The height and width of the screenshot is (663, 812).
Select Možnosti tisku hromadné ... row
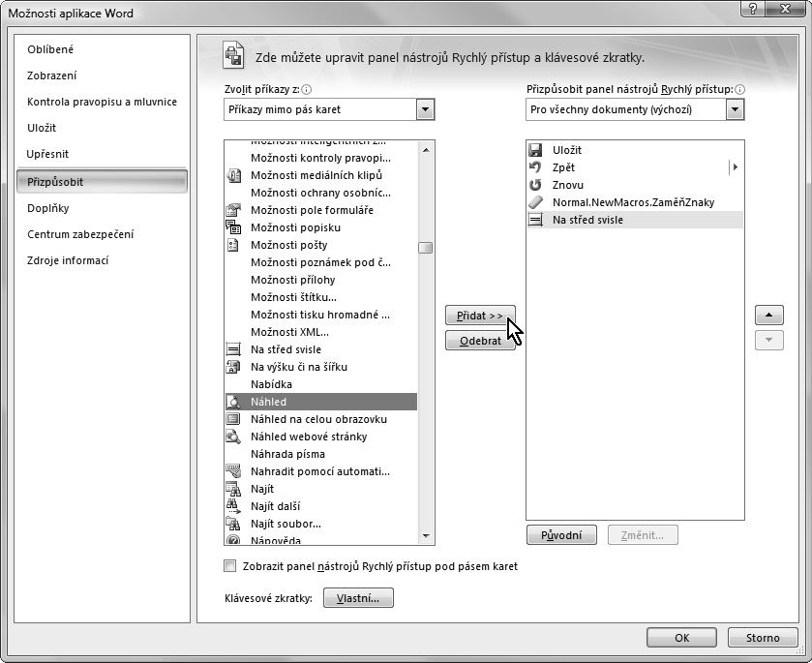[320, 315]
